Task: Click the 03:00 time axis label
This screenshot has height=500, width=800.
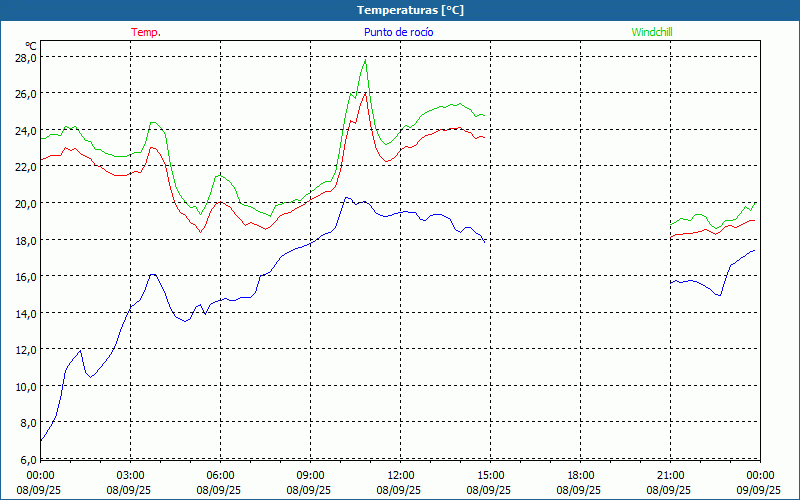Action: (x=131, y=476)
